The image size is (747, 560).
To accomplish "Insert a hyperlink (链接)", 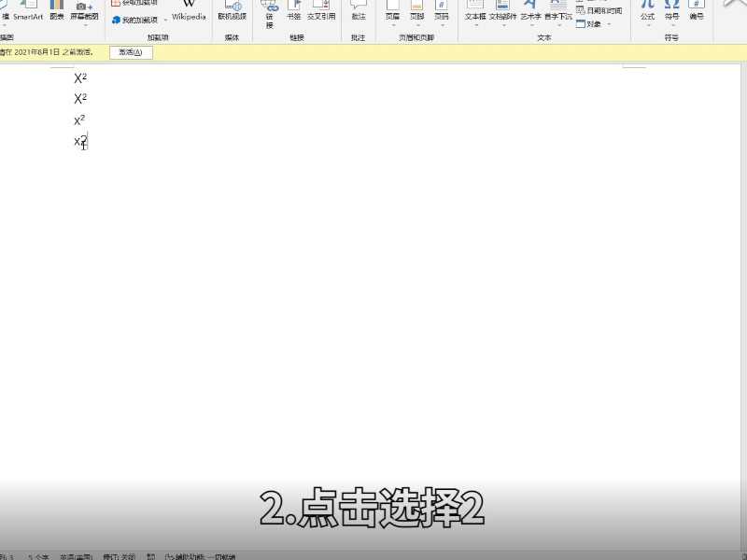I will [270, 11].
